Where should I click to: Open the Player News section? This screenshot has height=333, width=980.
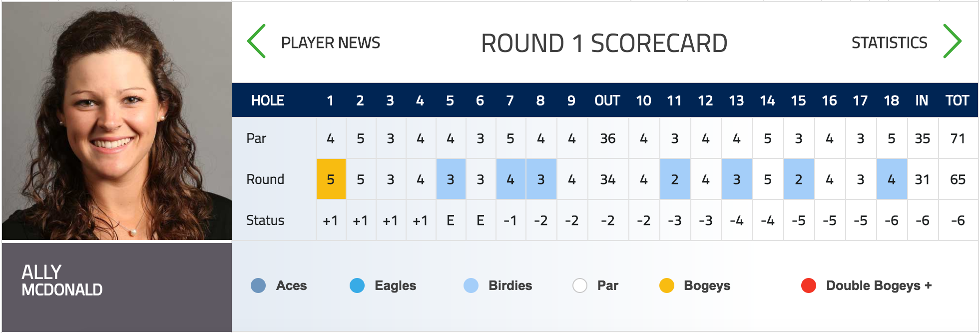[331, 43]
